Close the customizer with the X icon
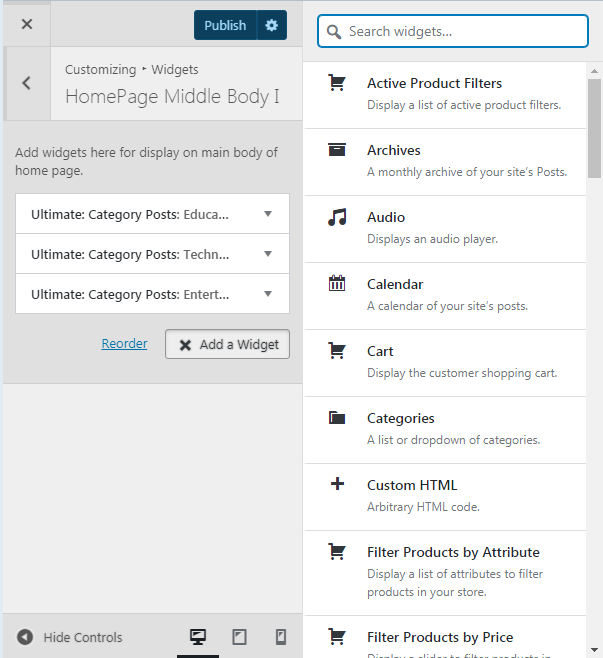This screenshot has height=658, width=603. 27,24
